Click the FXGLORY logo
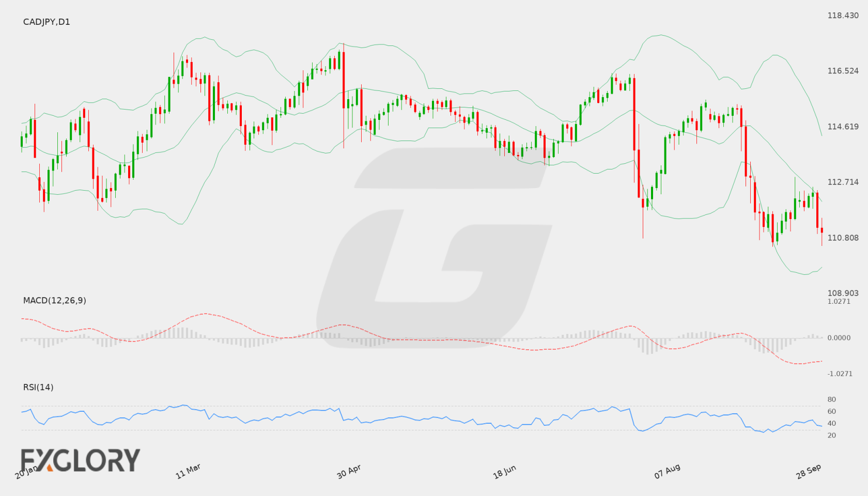Screen dimensions: 868x496 pos(80,460)
